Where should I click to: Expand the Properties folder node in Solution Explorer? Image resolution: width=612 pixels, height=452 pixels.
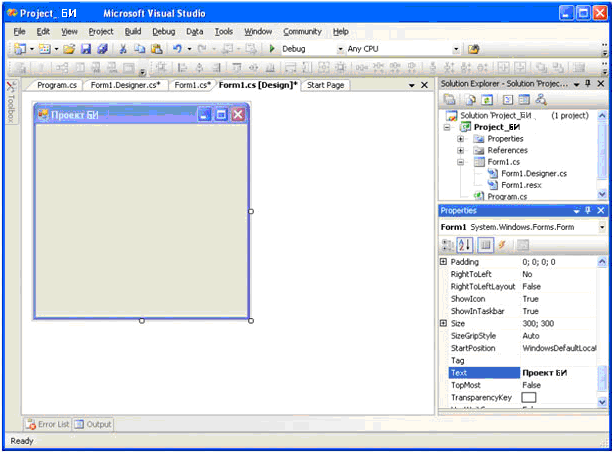tap(461, 139)
